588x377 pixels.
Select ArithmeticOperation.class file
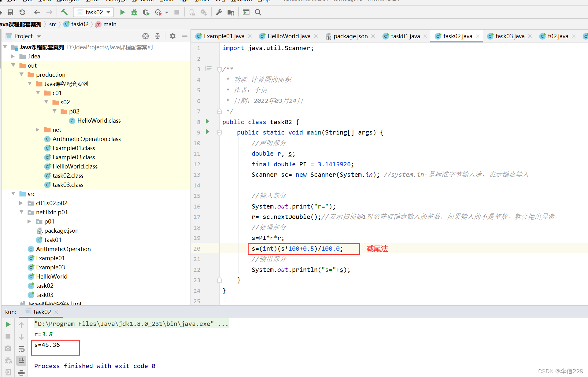(x=87, y=139)
